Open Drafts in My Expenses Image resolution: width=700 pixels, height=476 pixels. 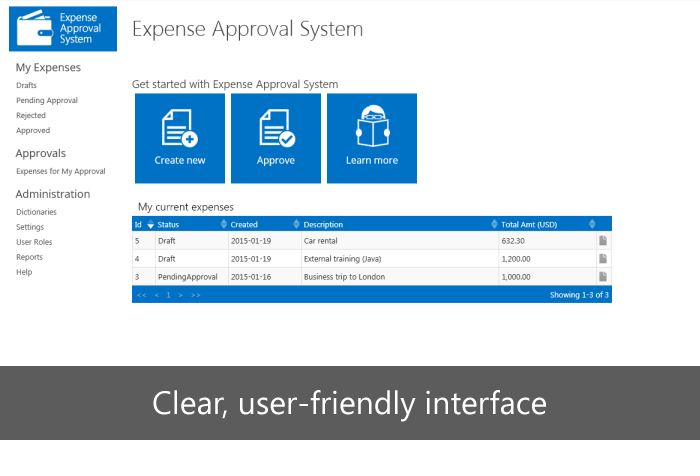[26, 85]
